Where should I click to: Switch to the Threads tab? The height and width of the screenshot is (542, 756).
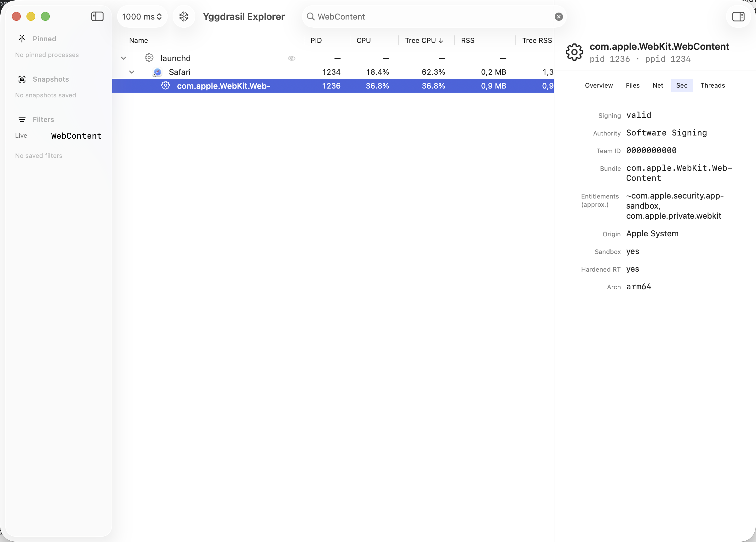[x=712, y=85]
